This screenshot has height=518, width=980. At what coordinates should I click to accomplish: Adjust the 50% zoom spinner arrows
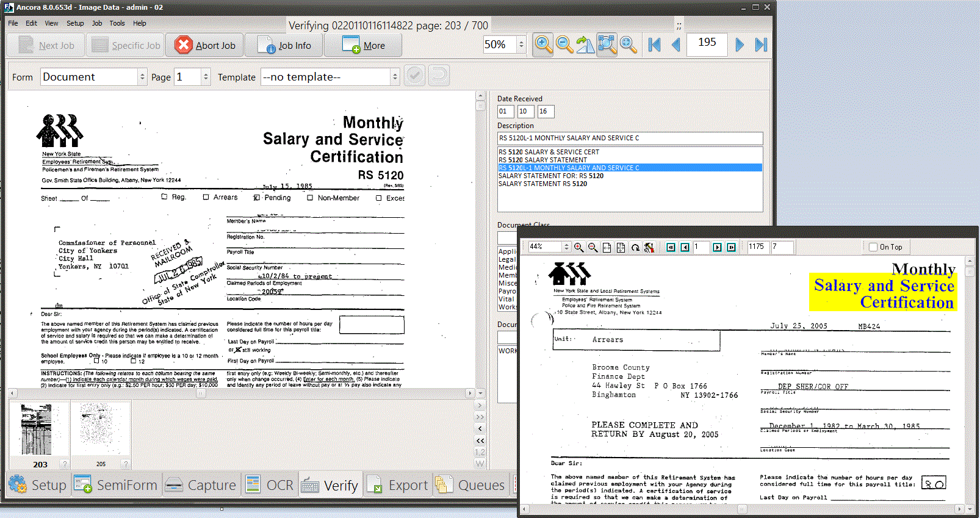pos(521,45)
